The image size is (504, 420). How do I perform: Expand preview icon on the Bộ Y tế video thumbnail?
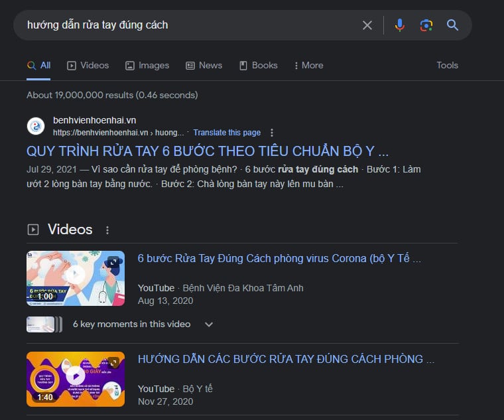[x=113, y=363]
